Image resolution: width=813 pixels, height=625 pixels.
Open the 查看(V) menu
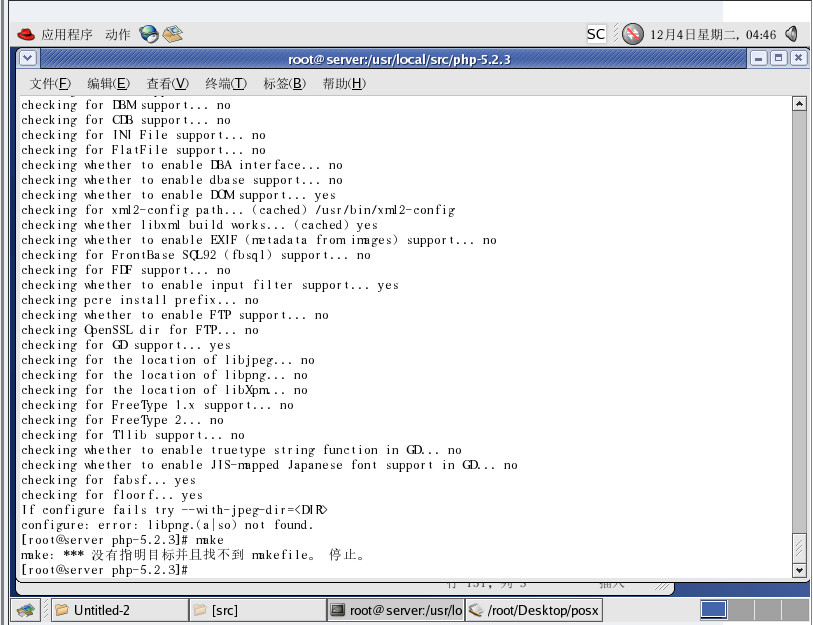click(x=167, y=83)
